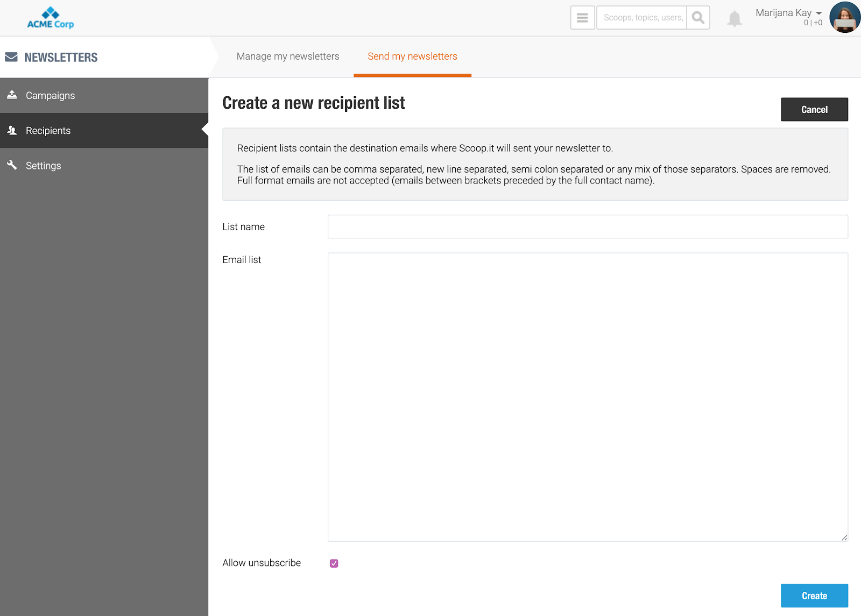
Task: Open Marijana Kay's profile avatar
Action: (x=845, y=17)
